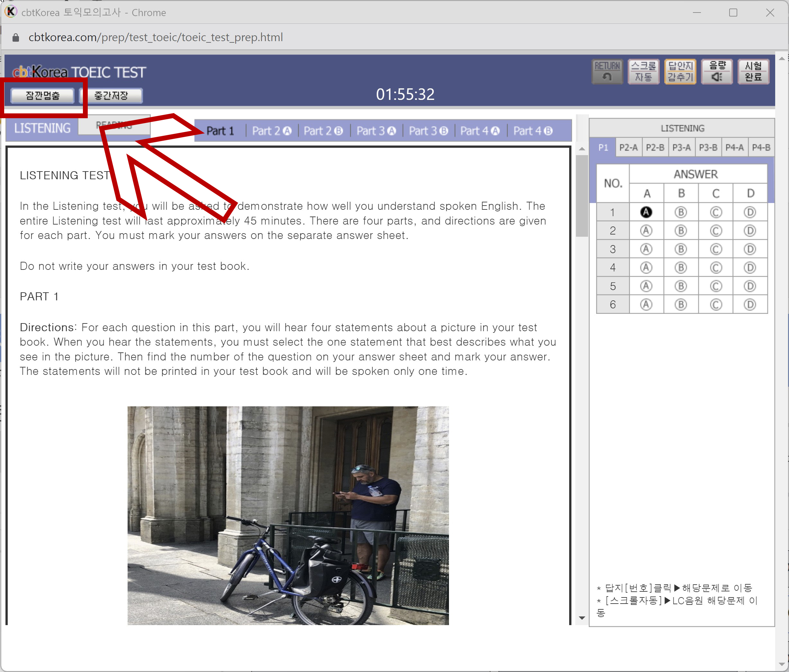789x672 pixels.
Task: Mark answer B for question 5
Action: [681, 286]
